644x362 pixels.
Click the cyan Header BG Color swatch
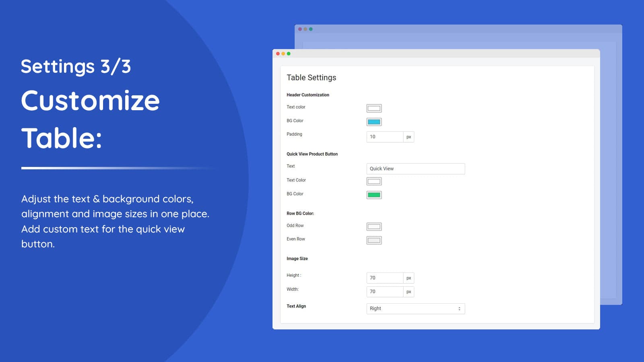coord(374,122)
